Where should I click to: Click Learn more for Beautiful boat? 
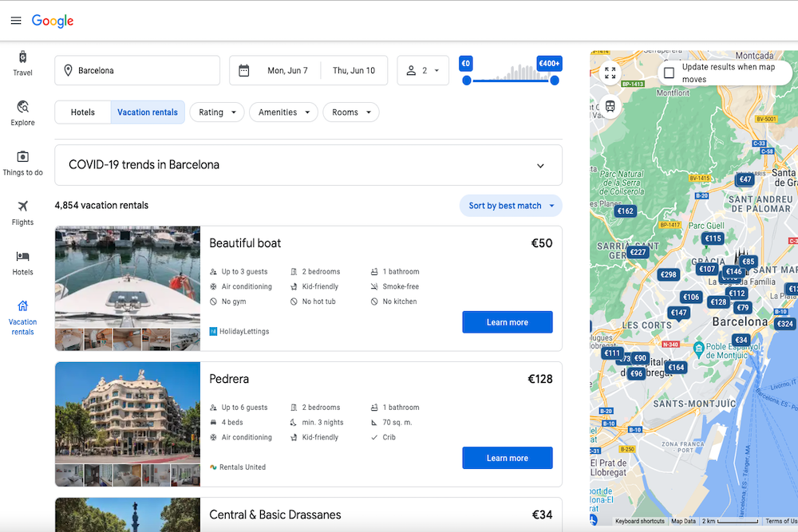(x=507, y=321)
